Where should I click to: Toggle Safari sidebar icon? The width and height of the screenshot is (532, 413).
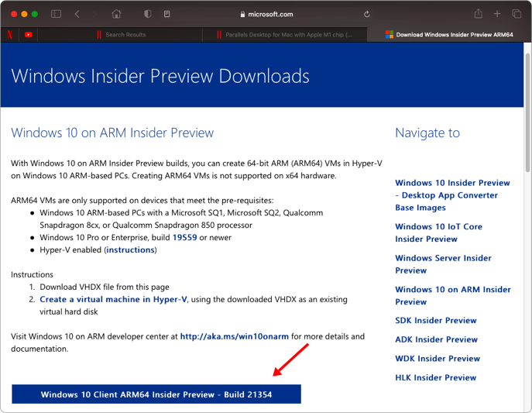coord(56,14)
